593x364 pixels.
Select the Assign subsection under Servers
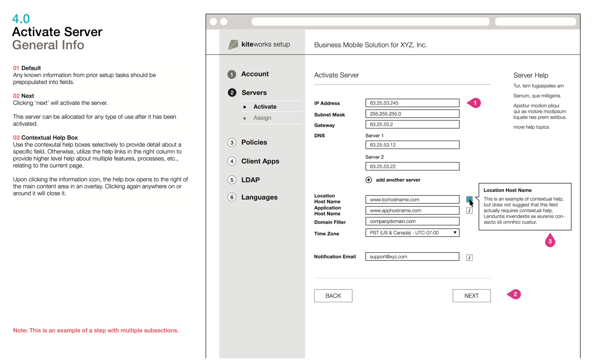point(262,118)
